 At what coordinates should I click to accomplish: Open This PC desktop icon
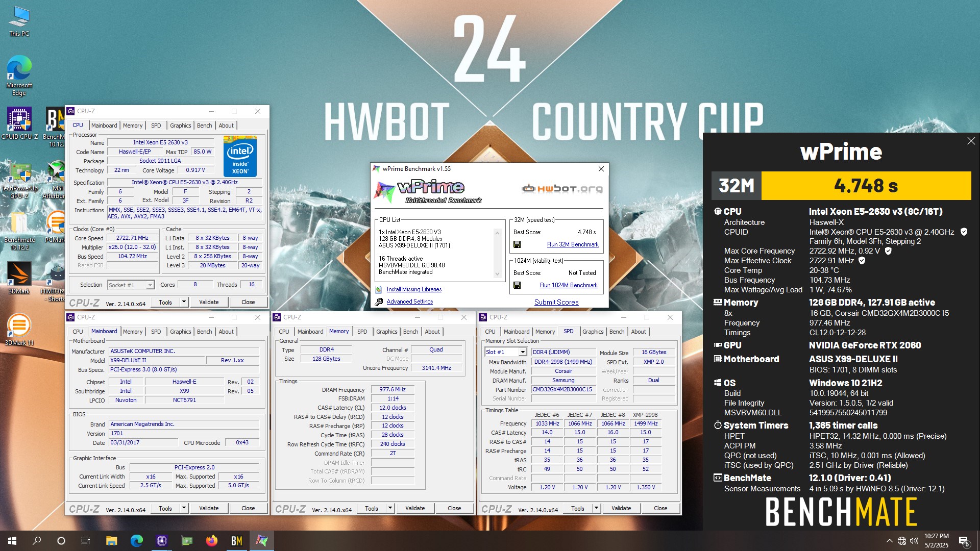(19, 21)
